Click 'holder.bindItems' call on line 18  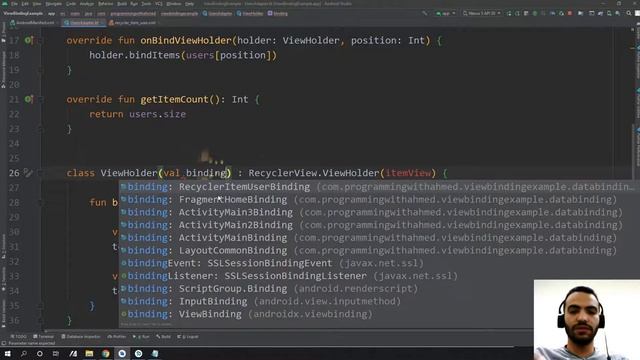tap(135, 55)
